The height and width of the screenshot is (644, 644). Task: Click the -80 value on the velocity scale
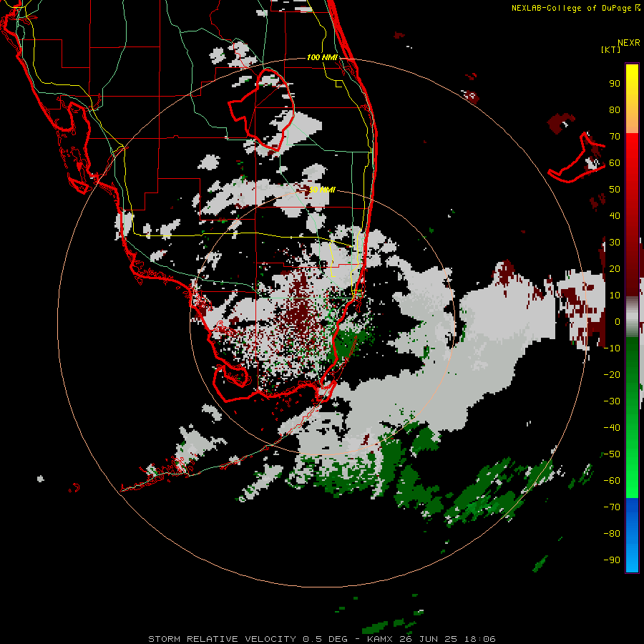pos(612,534)
